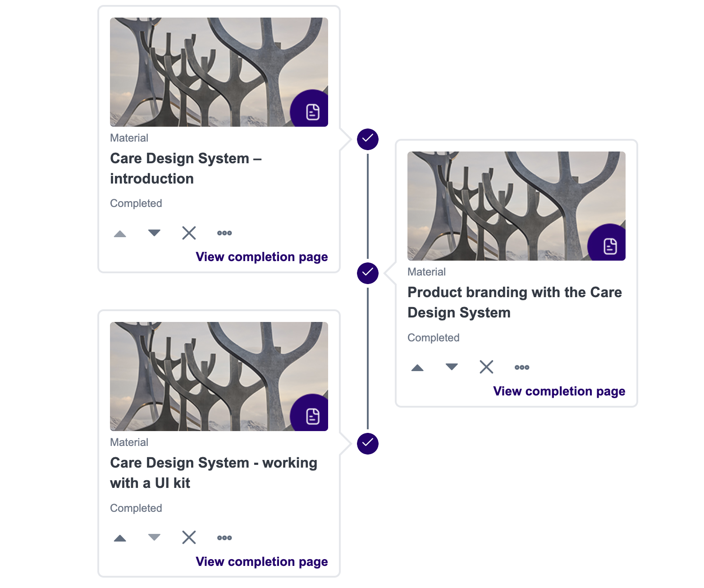This screenshot has width=704, height=588.
Task: Click the document icon on the introduction thumbnail
Action: click(312, 112)
